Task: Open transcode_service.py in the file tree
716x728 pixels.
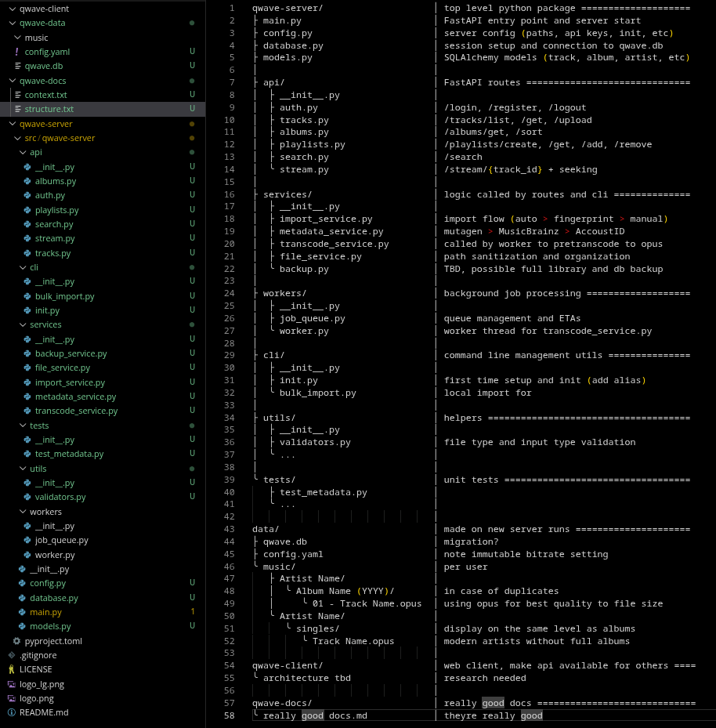Action: pyautogui.click(x=76, y=411)
